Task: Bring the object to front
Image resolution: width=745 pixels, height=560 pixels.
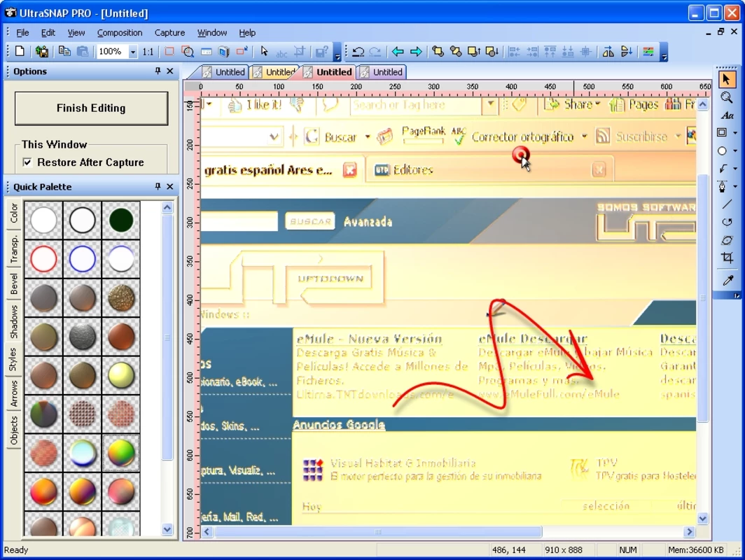Action: click(438, 51)
